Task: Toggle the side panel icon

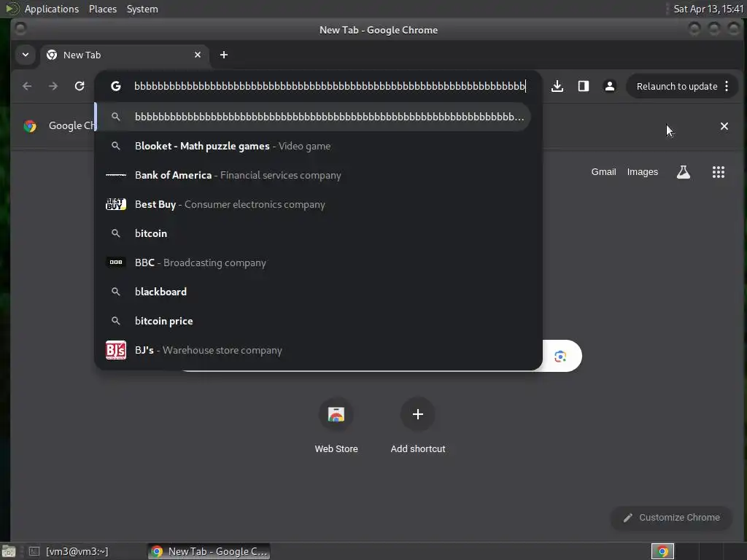Action: (x=583, y=86)
